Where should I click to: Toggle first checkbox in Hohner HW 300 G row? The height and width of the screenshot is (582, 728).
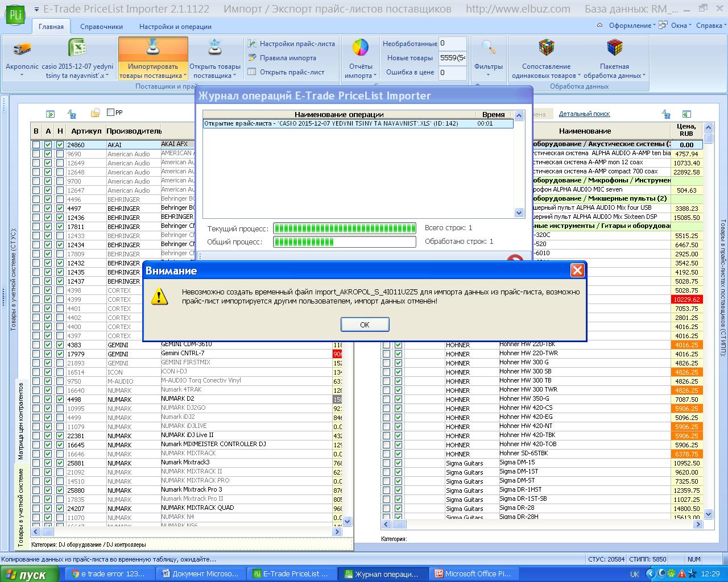[x=387, y=363]
